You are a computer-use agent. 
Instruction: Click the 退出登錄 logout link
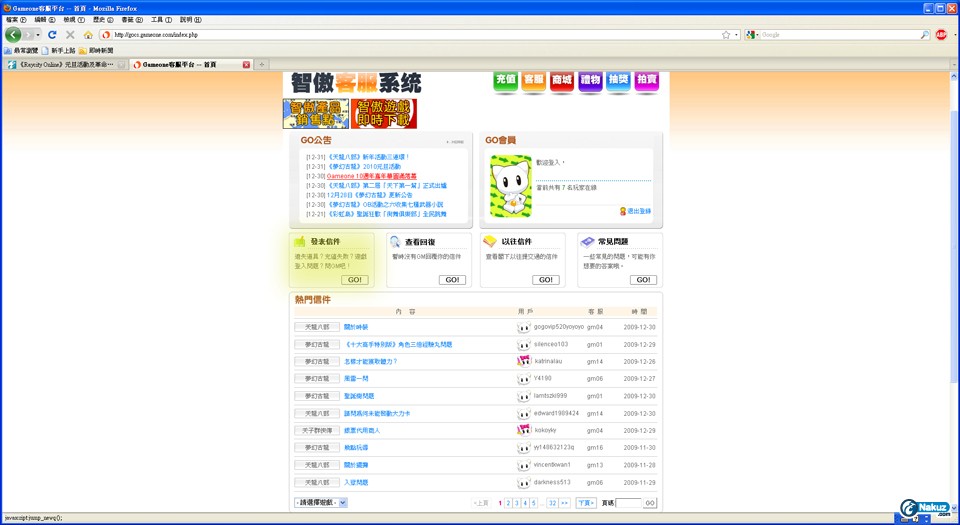638,211
